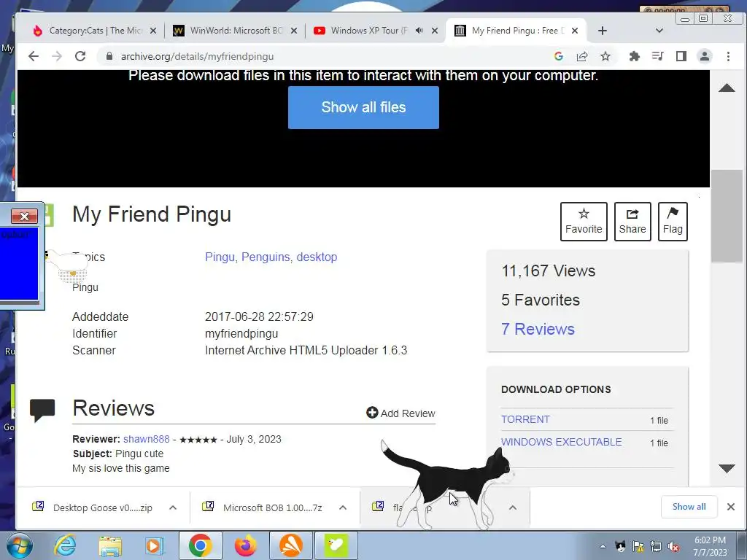
Task: Open the media control icon in toolbar
Action: (657, 56)
